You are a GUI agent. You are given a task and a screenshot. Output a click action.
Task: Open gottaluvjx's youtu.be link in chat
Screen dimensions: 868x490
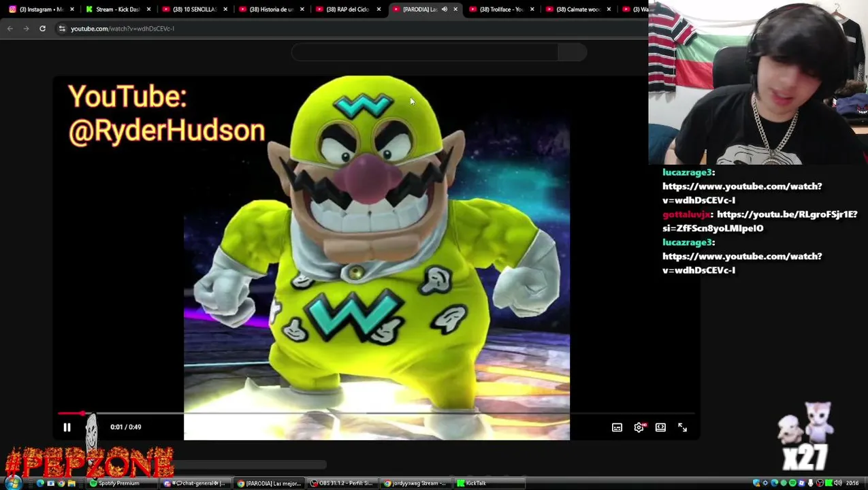coord(759,221)
